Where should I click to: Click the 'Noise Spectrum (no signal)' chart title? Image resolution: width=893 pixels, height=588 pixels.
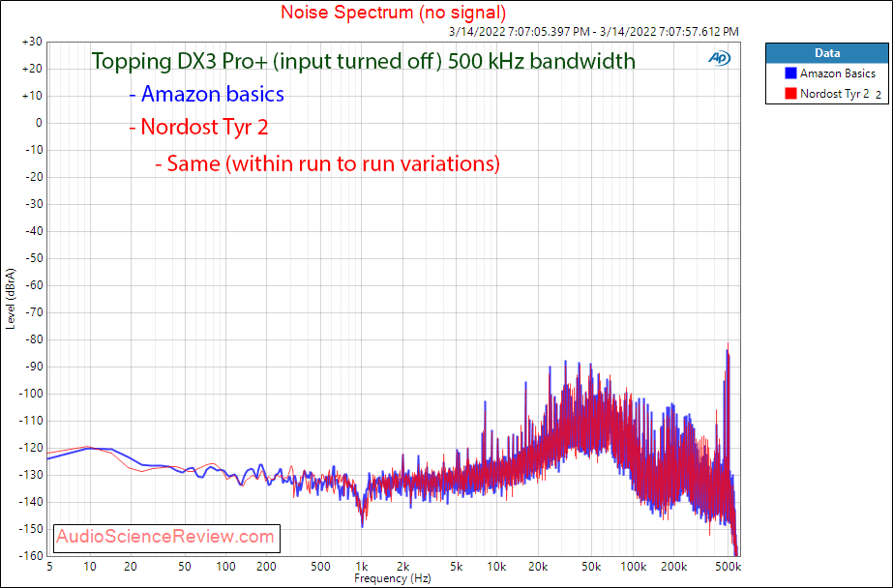393,12
